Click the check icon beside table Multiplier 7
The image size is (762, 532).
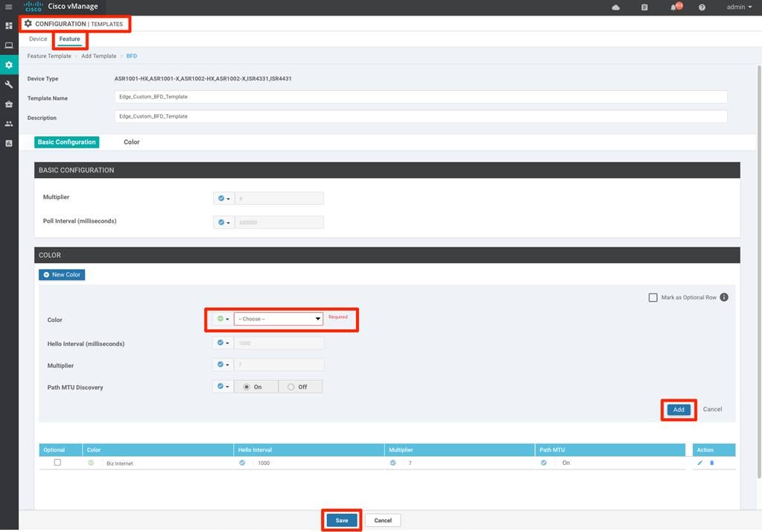pyautogui.click(x=393, y=463)
